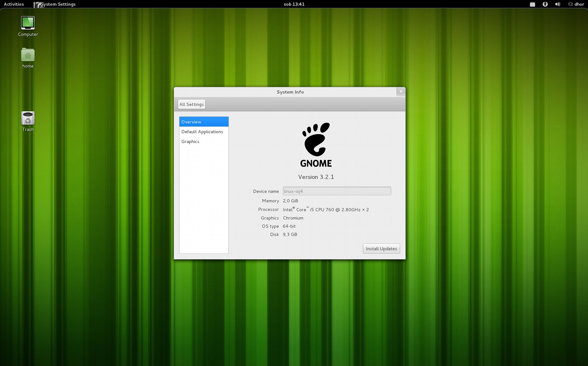Screen dimensions: 588x366
Task: Open the Trash icon on the desktop
Action: click(28, 118)
